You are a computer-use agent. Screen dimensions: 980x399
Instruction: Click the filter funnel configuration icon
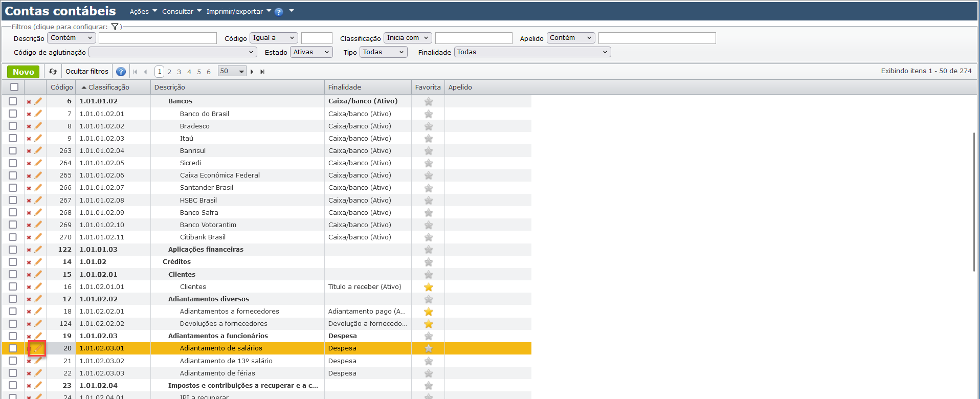point(115,27)
